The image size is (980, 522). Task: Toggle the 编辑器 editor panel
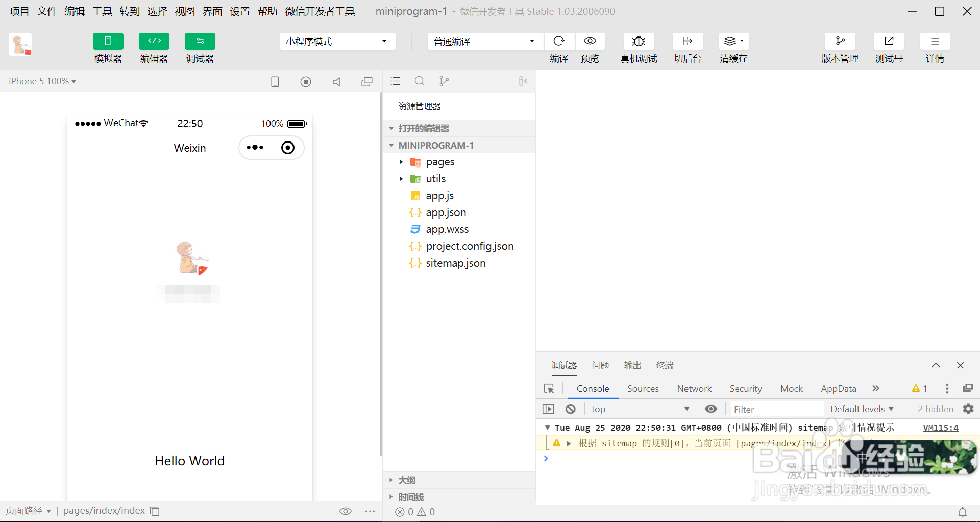(x=154, y=49)
